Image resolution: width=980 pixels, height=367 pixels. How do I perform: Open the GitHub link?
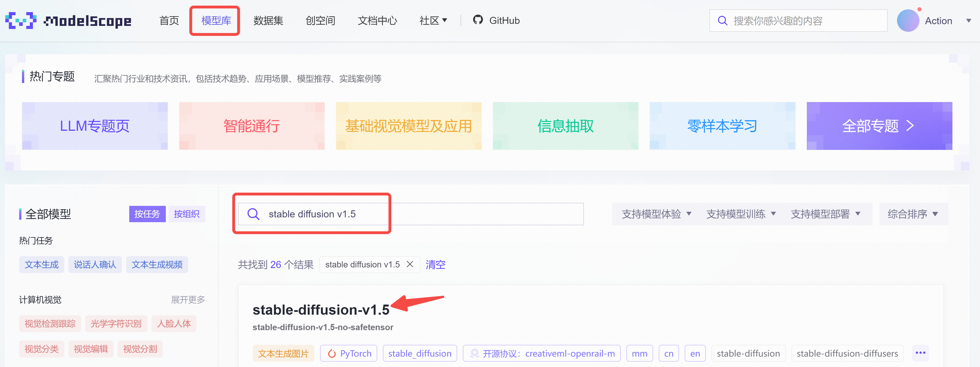(504, 21)
